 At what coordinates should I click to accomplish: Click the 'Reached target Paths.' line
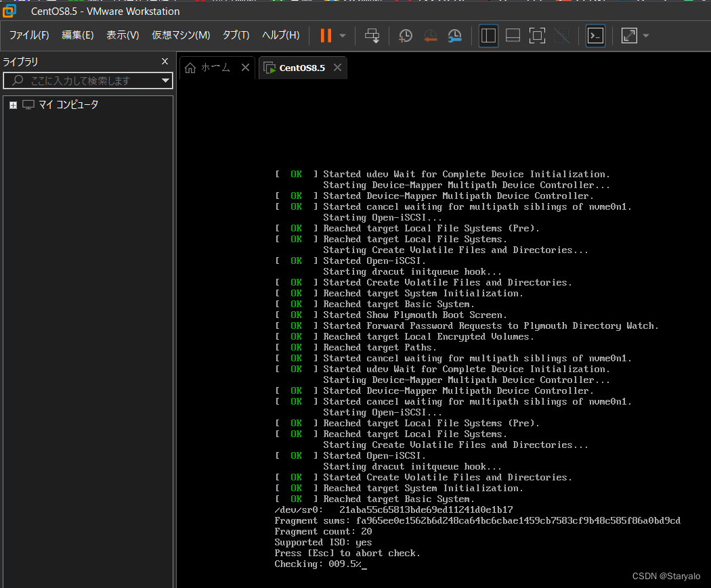[356, 348]
